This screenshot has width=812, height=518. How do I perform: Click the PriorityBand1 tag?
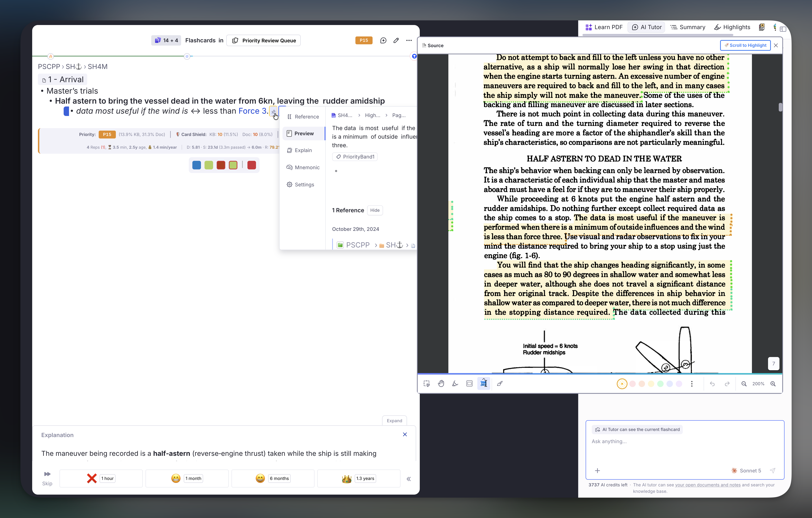click(355, 157)
